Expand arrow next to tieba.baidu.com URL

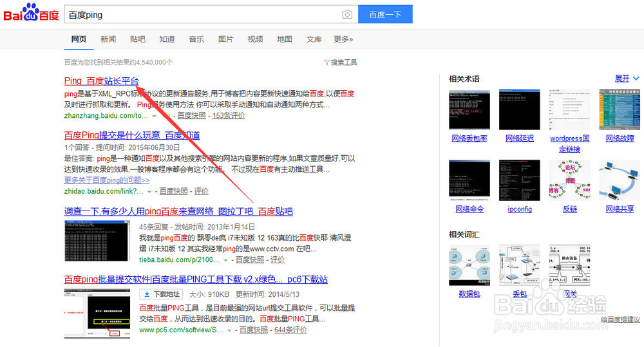(225, 260)
